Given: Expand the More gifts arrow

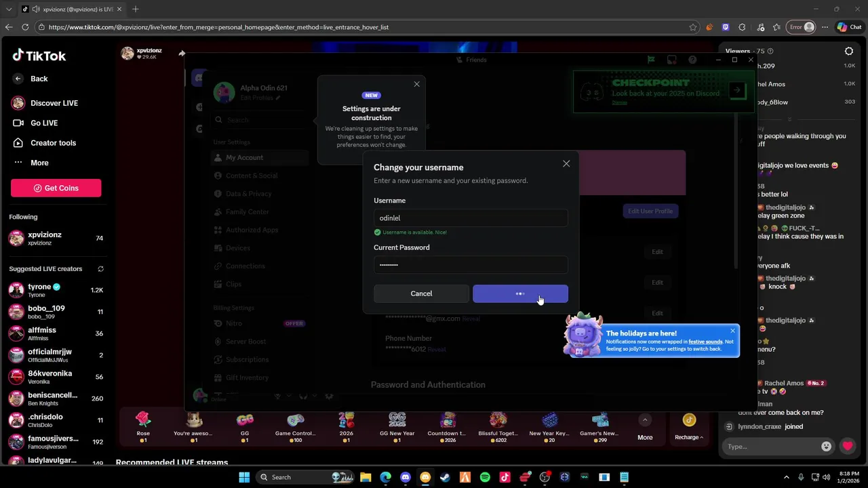Looking at the screenshot, I should click(645, 420).
